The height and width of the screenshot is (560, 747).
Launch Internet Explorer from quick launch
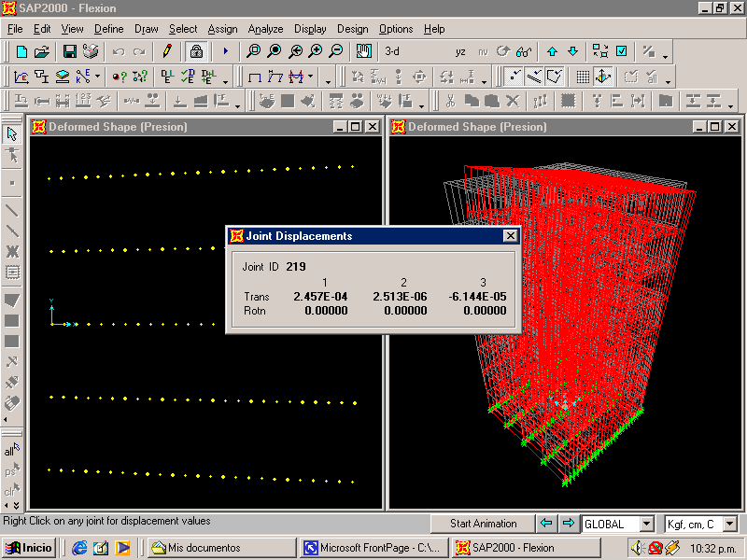[79, 548]
